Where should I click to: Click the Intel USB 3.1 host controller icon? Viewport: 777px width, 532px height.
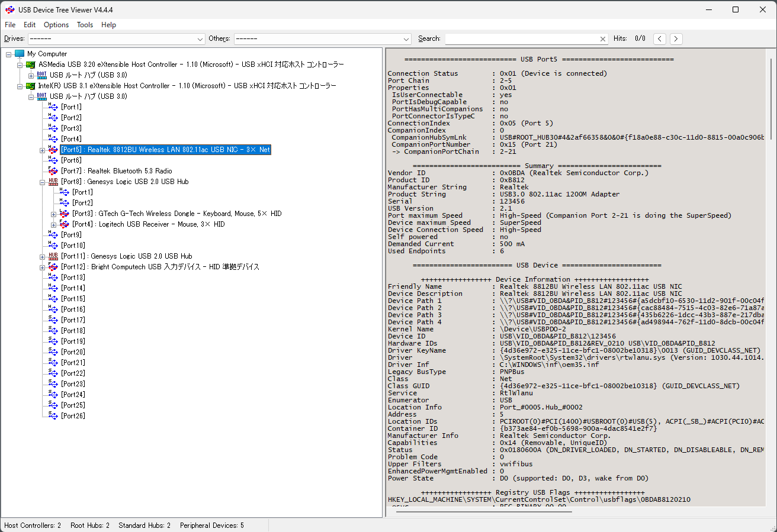(x=31, y=86)
